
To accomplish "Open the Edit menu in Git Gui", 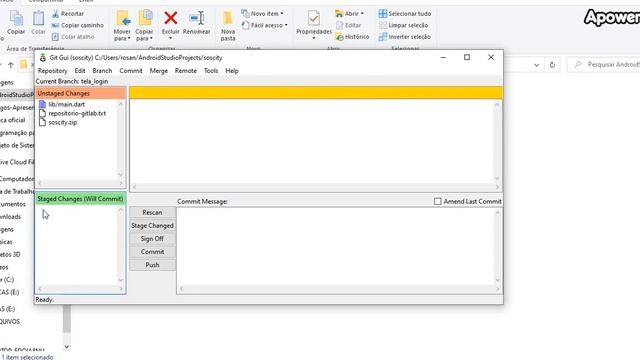I will (80, 71).
